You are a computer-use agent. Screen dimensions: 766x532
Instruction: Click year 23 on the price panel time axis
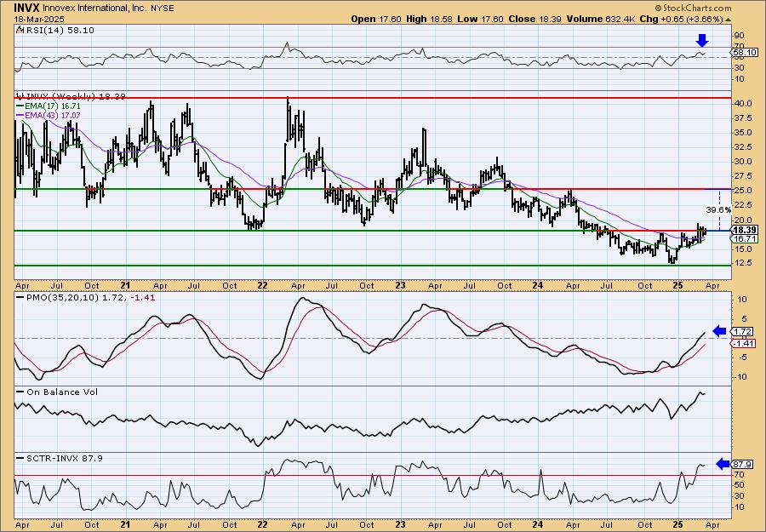[401, 285]
